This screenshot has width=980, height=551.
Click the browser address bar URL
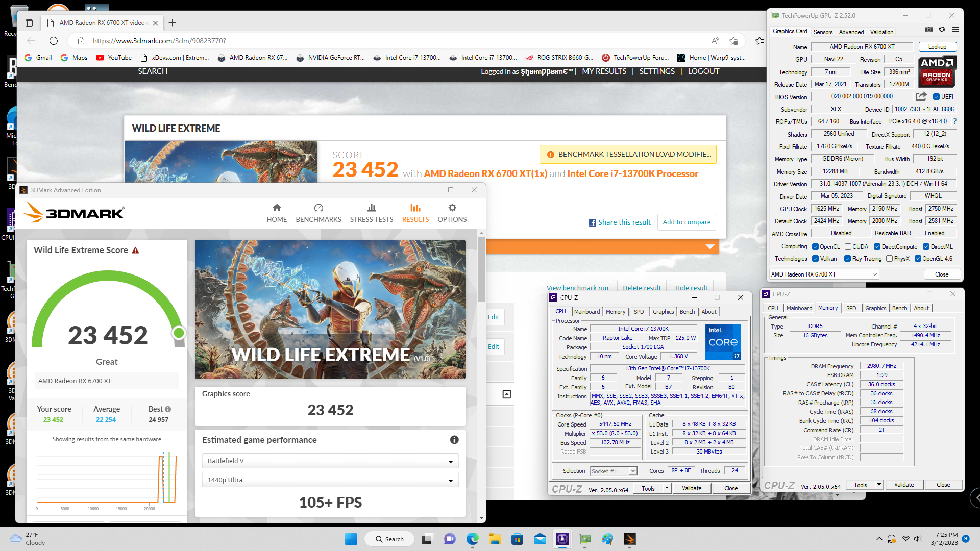159,41
